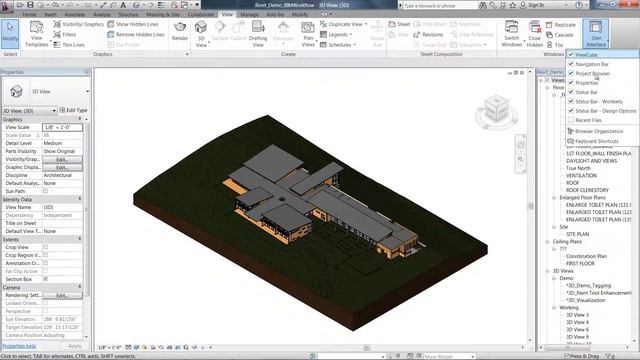Toggle Status Bar - Design Options checkbox
The width and height of the screenshot is (640, 360).
pyautogui.click(x=571, y=111)
